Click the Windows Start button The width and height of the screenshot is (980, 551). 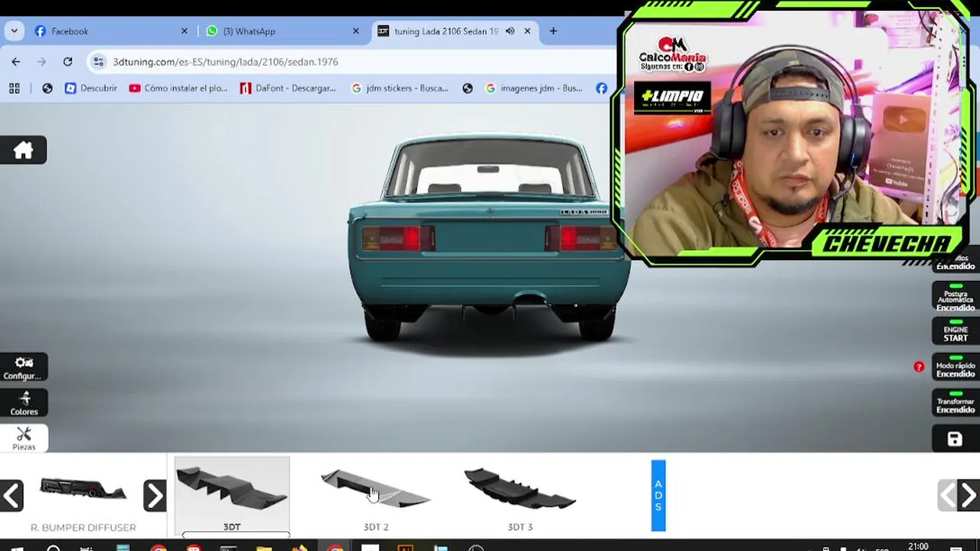pos(17,548)
